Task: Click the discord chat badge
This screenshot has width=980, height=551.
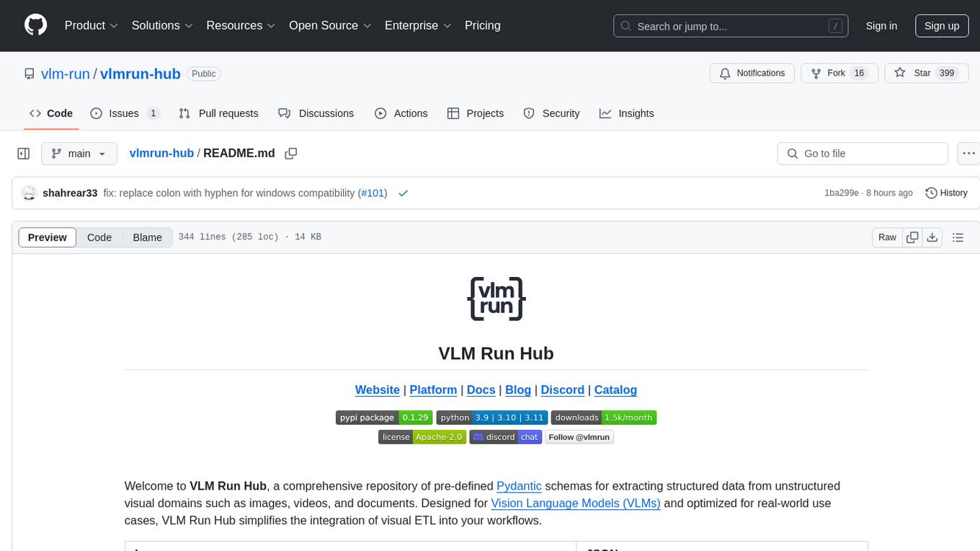Action: (505, 437)
